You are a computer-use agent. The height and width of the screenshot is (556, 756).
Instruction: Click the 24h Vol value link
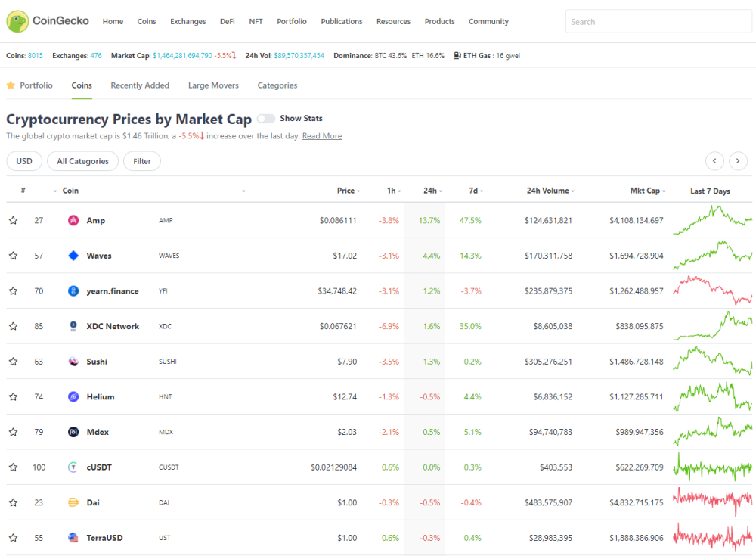[299, 55]
